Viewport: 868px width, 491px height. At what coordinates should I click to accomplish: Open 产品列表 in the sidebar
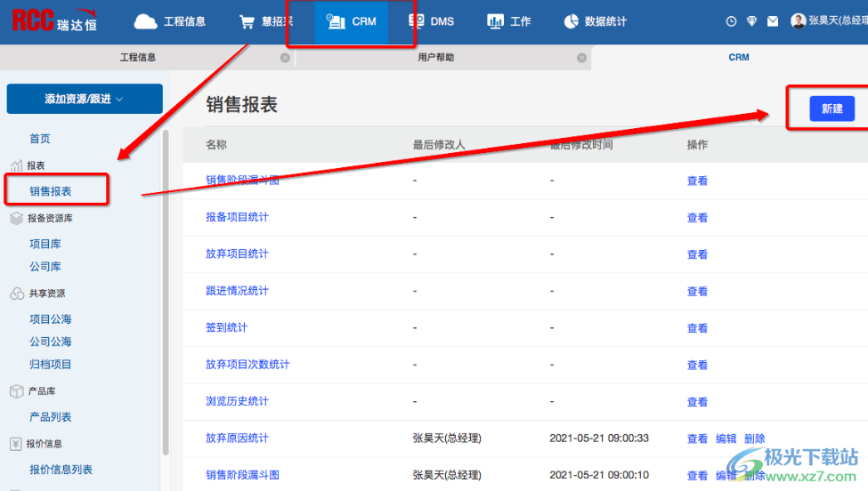51,417
